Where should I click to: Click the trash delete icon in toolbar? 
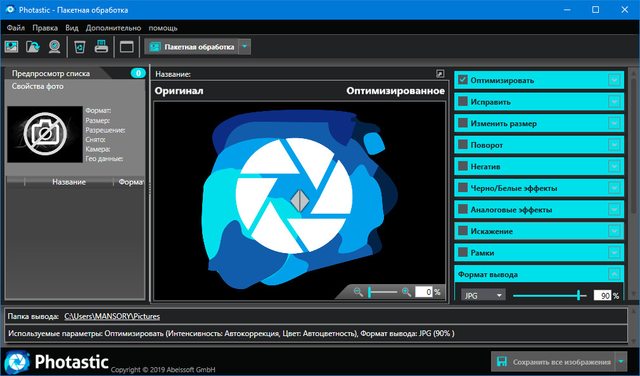point(80,47)
